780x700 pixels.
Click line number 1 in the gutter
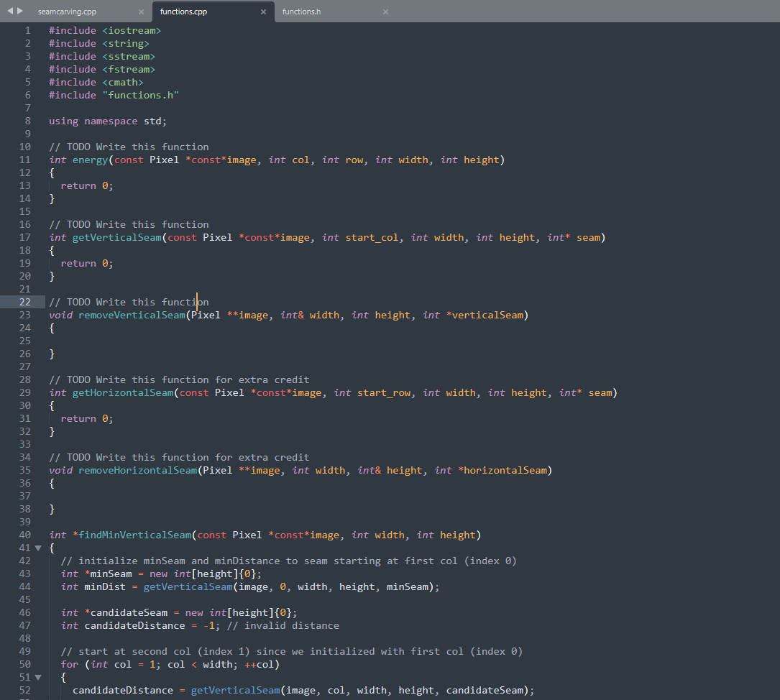(x=28, y=30)
